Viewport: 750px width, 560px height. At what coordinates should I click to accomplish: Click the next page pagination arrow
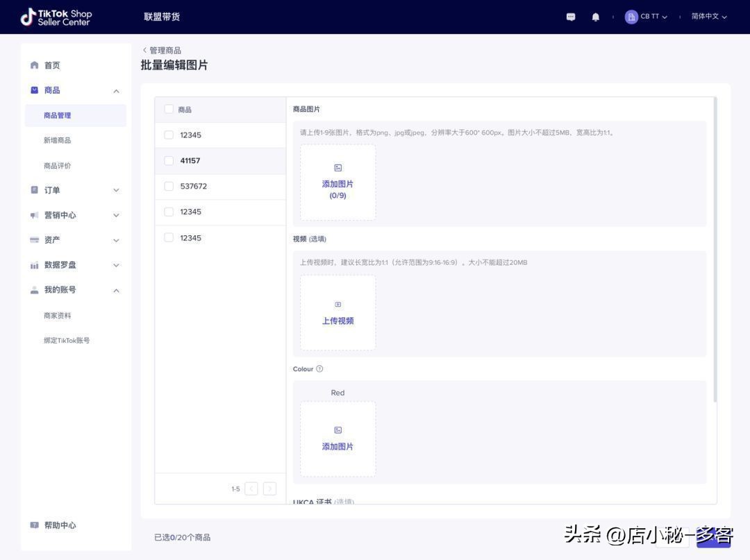[269, 487]
